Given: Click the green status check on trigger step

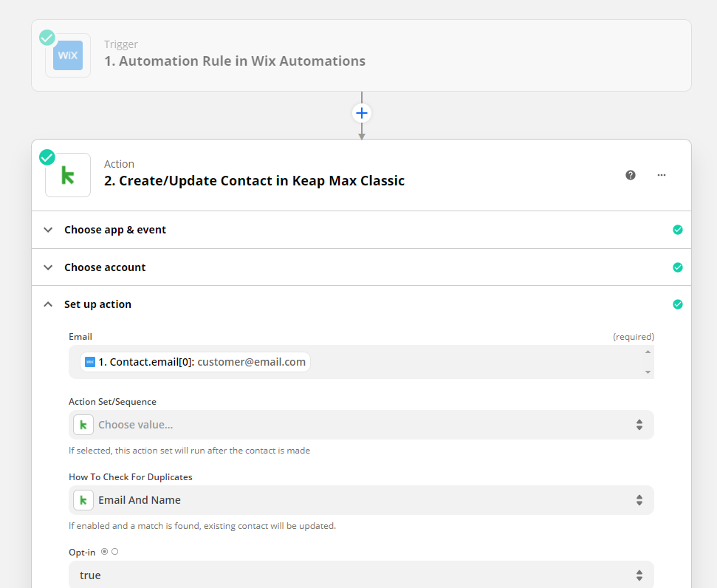Looking at the screenshot, I should pos(47,37).
